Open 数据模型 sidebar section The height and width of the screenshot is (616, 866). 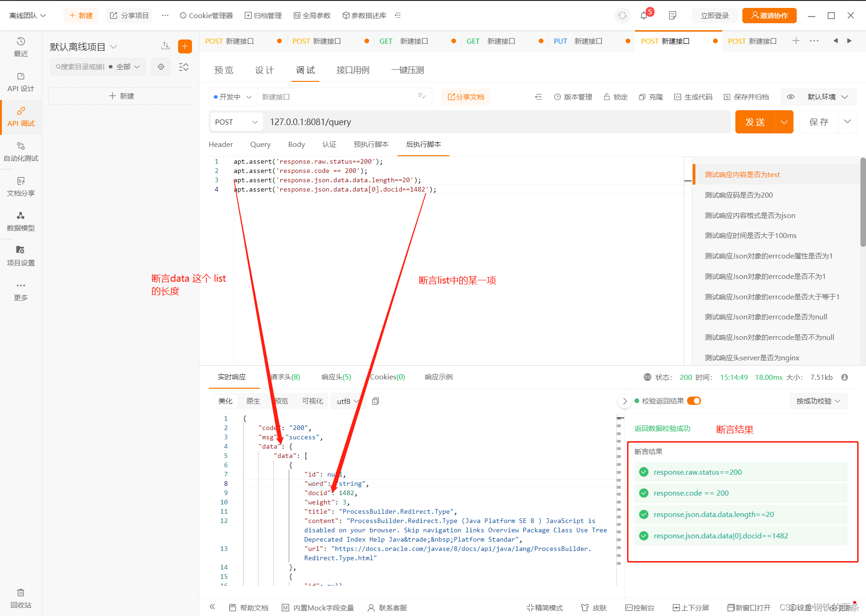[x=21, y=221]
